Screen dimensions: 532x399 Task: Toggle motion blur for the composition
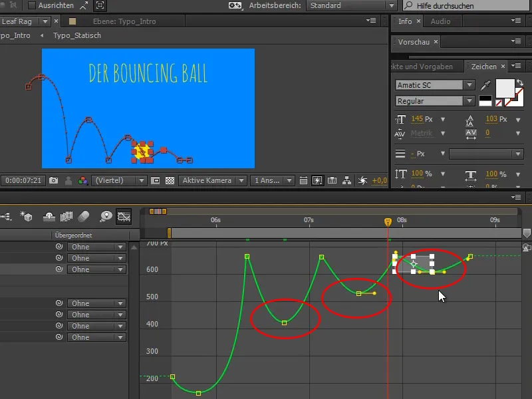[84, 216]
